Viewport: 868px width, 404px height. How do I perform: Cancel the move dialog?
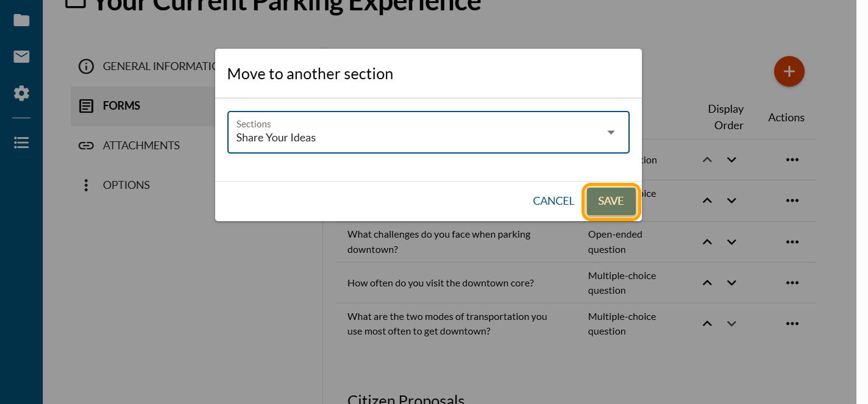tap(553, 201)
